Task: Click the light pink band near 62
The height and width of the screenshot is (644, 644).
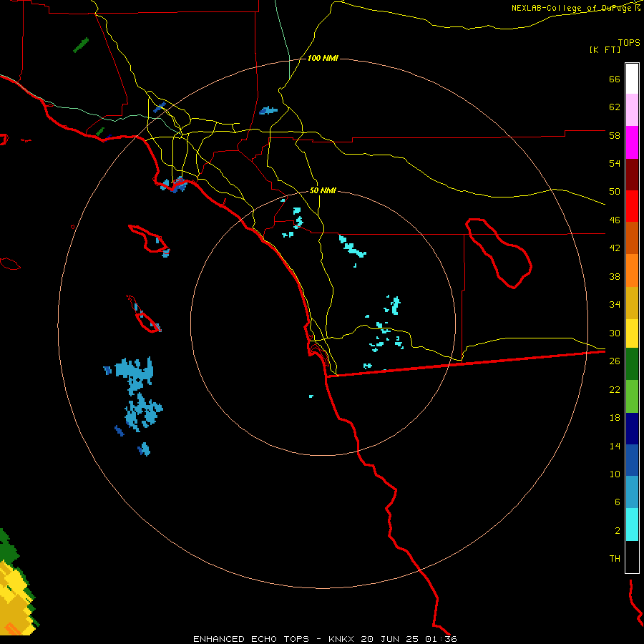Action: click(x=632, y=109)
